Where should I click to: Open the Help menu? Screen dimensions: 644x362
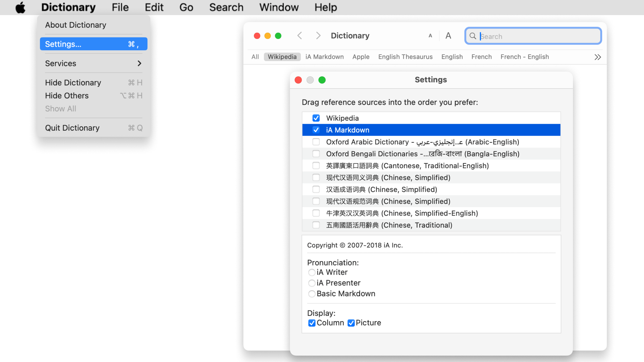click(326, 7)
